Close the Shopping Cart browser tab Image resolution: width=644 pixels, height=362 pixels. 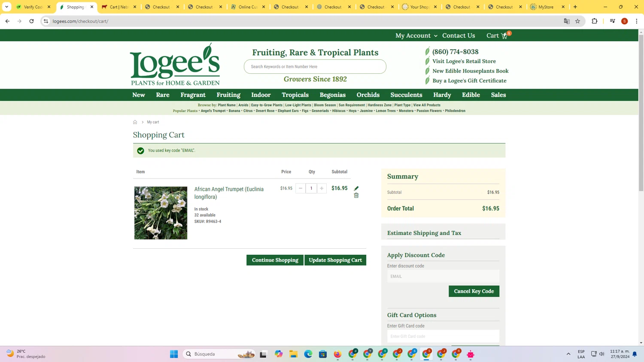point(92,7)
